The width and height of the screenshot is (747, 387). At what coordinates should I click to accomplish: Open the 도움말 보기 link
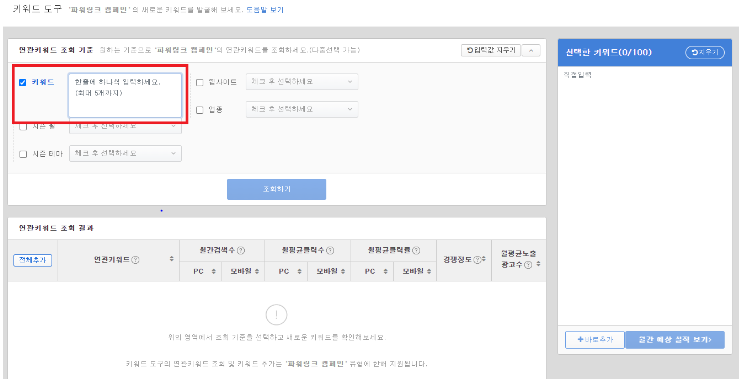265,10
